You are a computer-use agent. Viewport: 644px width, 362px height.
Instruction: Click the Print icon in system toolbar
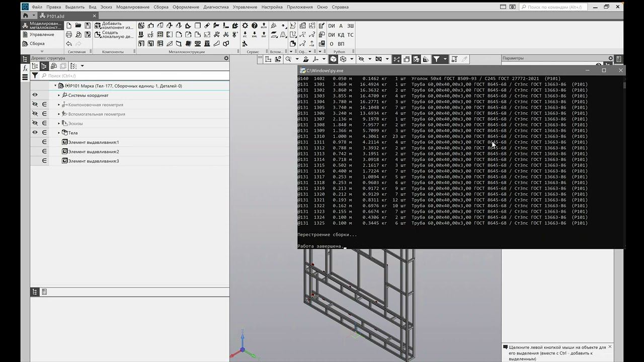pos(69,35)
